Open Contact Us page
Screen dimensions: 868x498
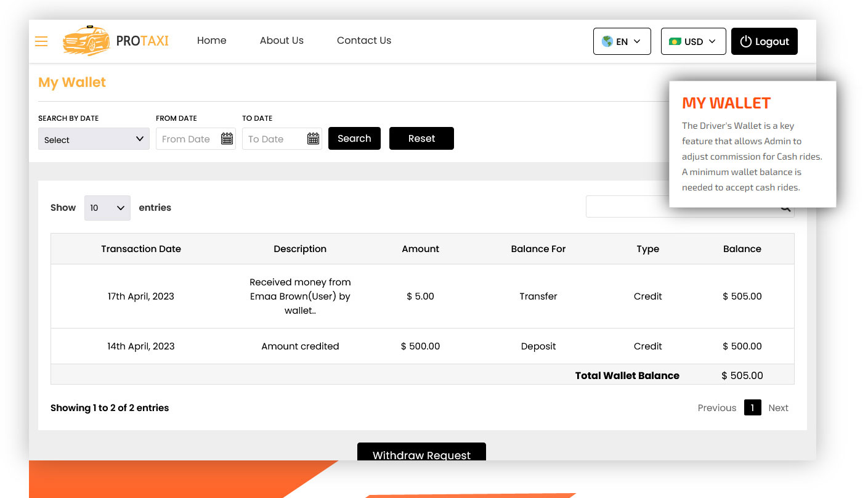364,41
